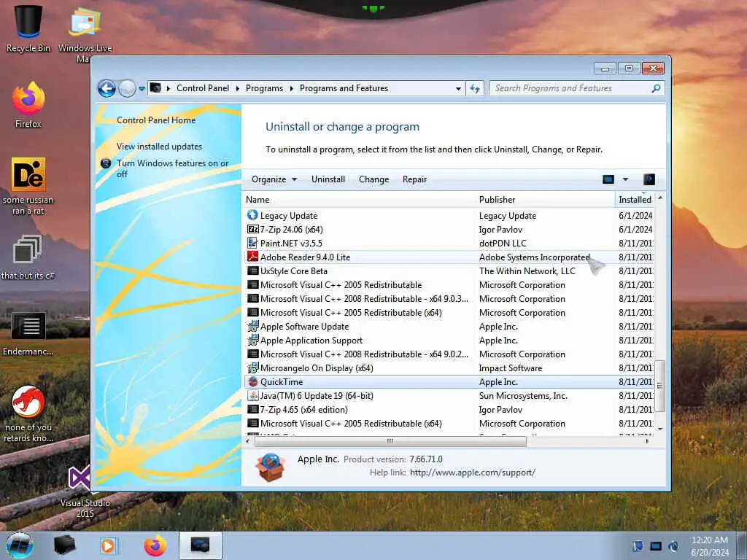
Task: Open the Endermanc... desktop icon
Action: coord(28,334)
